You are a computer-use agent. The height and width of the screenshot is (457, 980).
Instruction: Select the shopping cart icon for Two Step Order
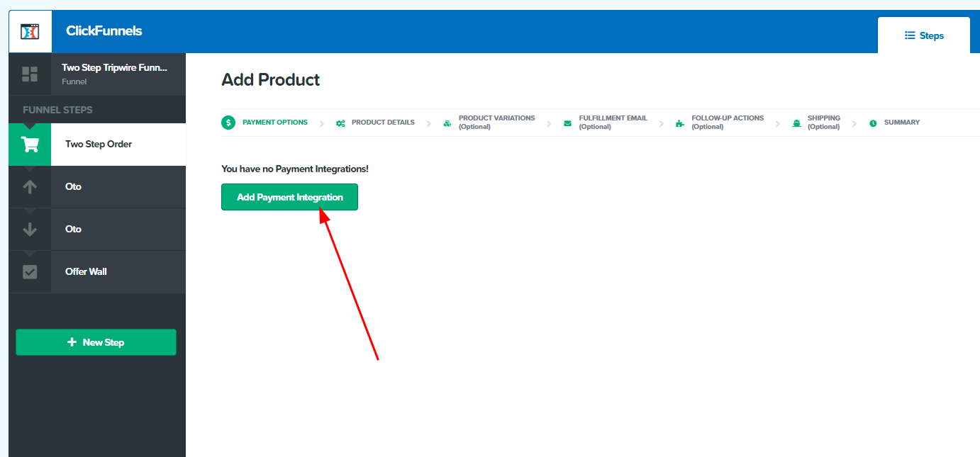pos(30,145)
